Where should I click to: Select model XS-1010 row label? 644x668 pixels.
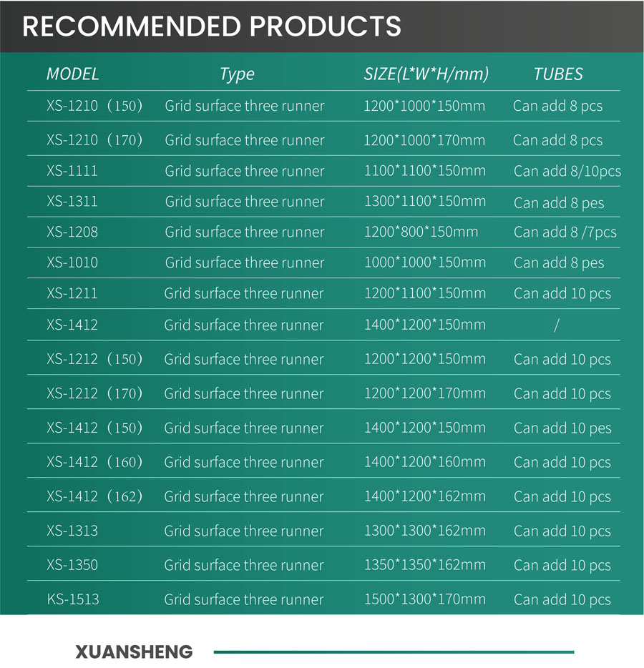tap(72, 262)
